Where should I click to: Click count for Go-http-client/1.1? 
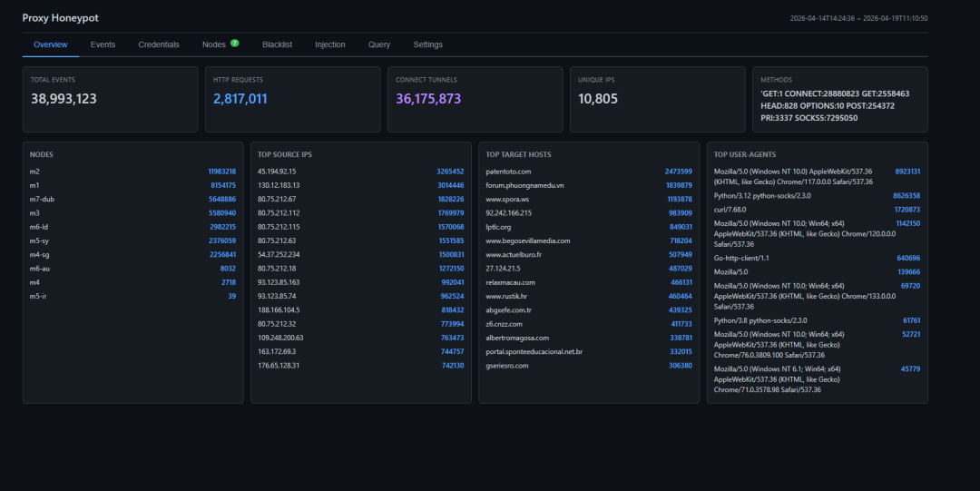click(908, 258)
